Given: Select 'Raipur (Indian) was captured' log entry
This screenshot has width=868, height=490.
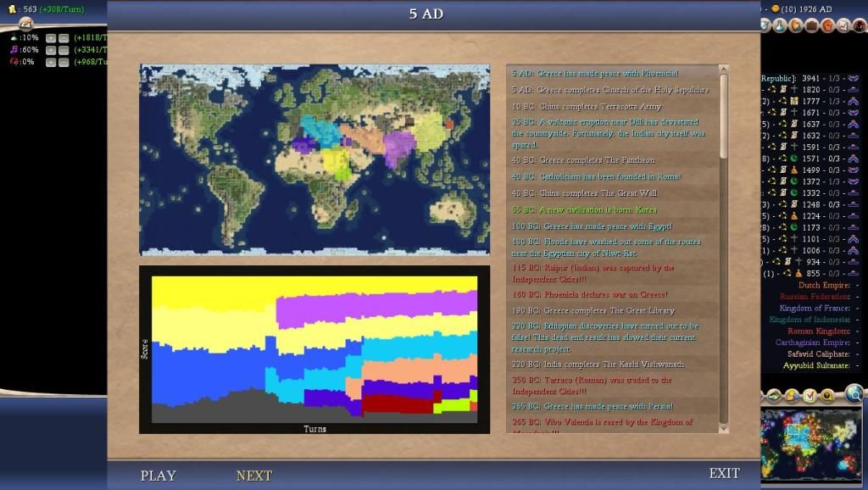Looking at the screenshot, I should (x=593, y=274).
